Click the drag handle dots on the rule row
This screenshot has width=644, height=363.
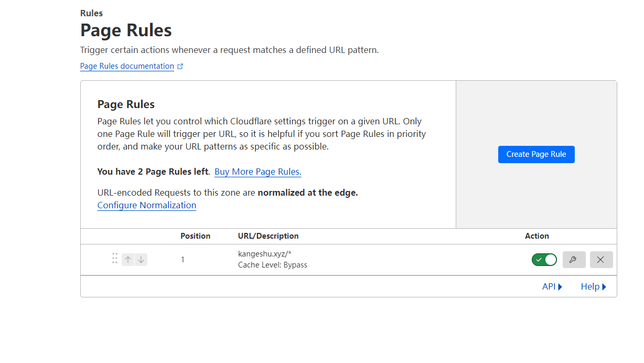pyautogui.click(x=115, y=259)
